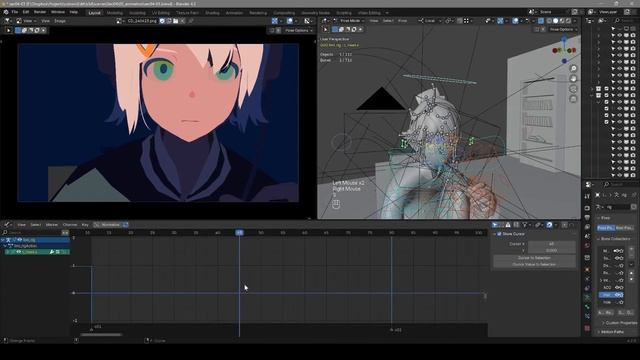Open the Local transform orientation dropdown

430,20
